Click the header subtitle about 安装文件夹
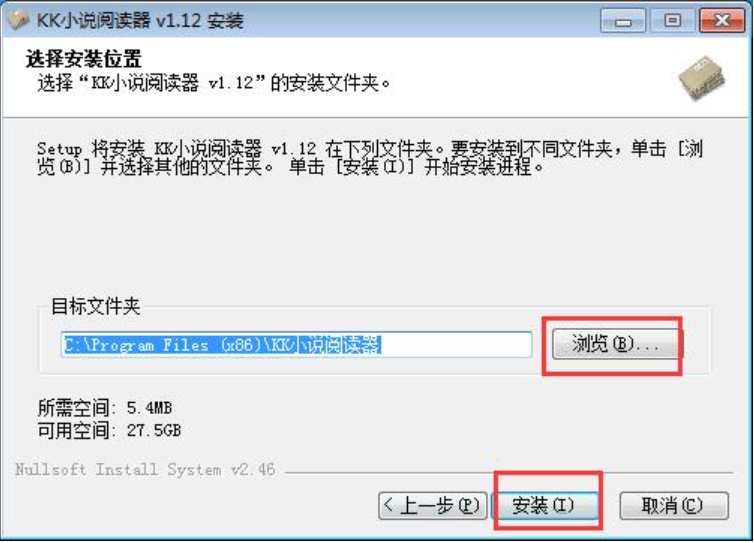This screenshot has height=543, width=754. (x=214, y=83)
